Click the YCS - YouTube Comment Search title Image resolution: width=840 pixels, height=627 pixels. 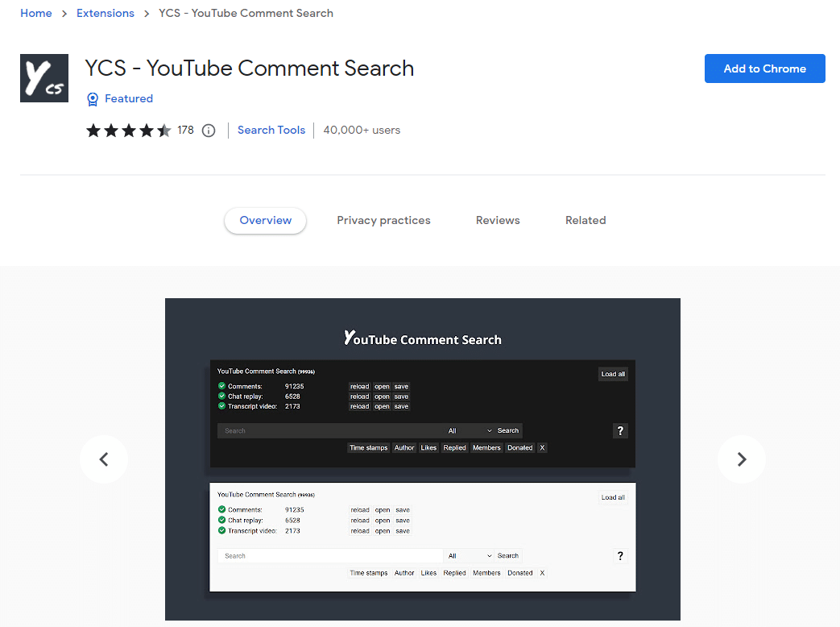tap(250, 69)
